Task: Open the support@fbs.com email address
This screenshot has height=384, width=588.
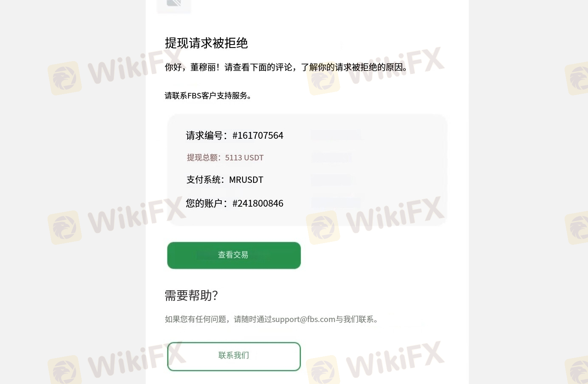Action: 303,319
